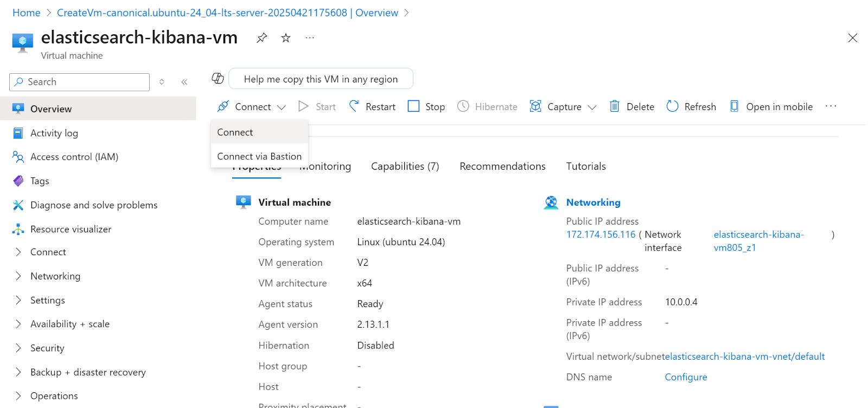Pin the elasticsearch-kibana-vm resource to dashboard
The height and width of the screenshot is (408, 868).
(262, 37)
